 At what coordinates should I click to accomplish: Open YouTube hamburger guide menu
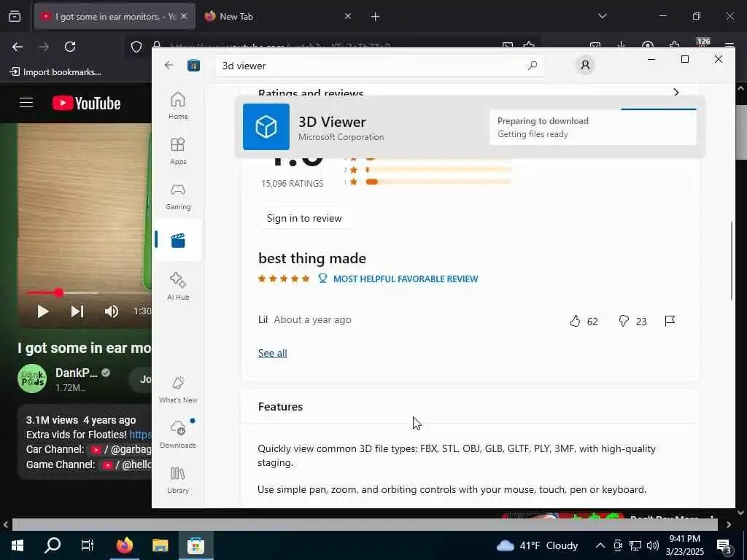pos(26,103)
